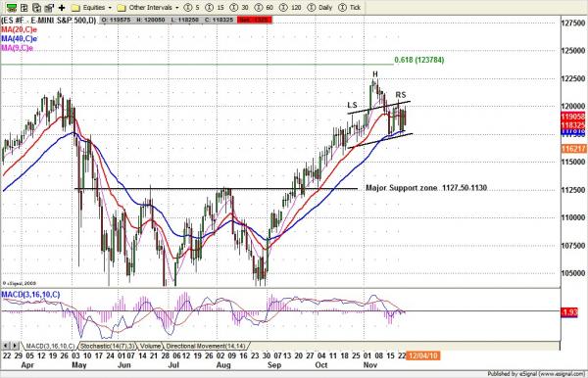
Task: Click the MA(9,C)e indicator label
Action: pyautogui.click(x=18, y=48)
